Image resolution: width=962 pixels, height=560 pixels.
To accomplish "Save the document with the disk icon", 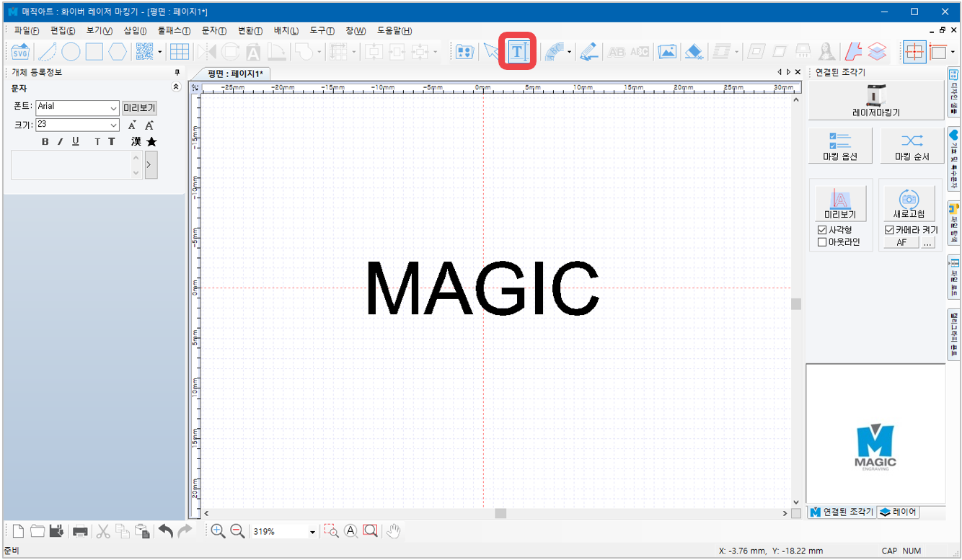I will [56, 531].
